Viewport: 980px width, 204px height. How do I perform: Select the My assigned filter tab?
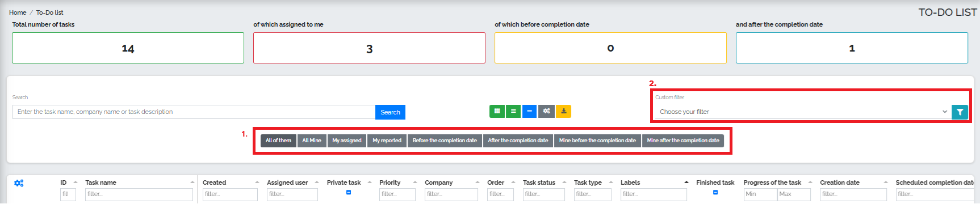pyautogui.click(x=347, y=141)
